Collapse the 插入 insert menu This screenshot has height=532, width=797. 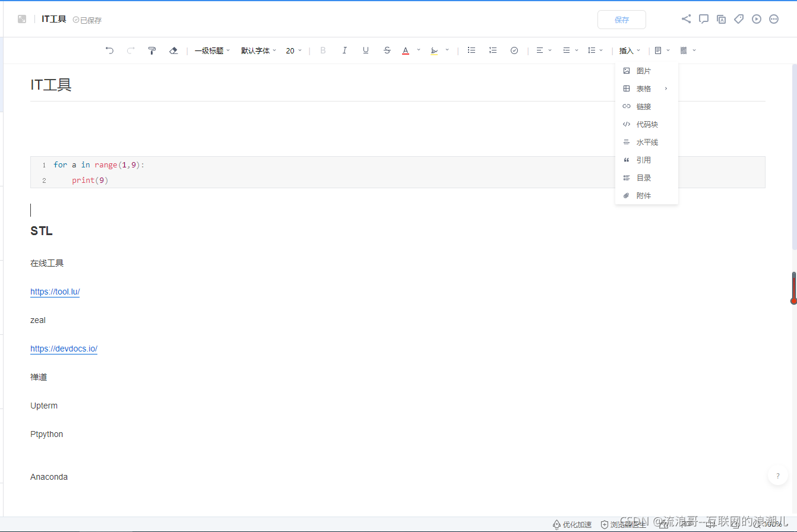pyautogui.click(x=630, y=50)
